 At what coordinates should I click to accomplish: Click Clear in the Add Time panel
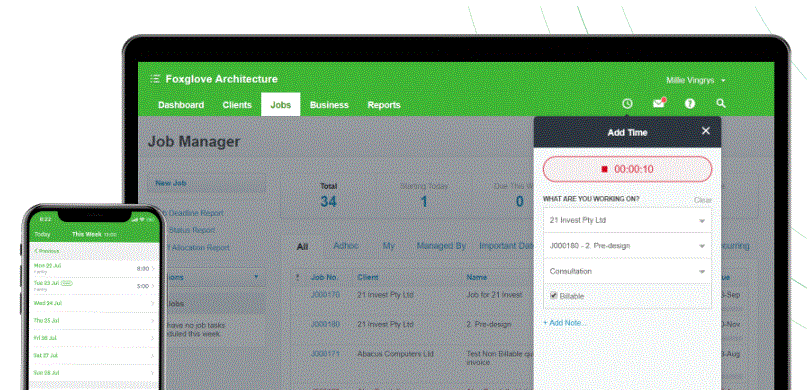pos(703,200)
